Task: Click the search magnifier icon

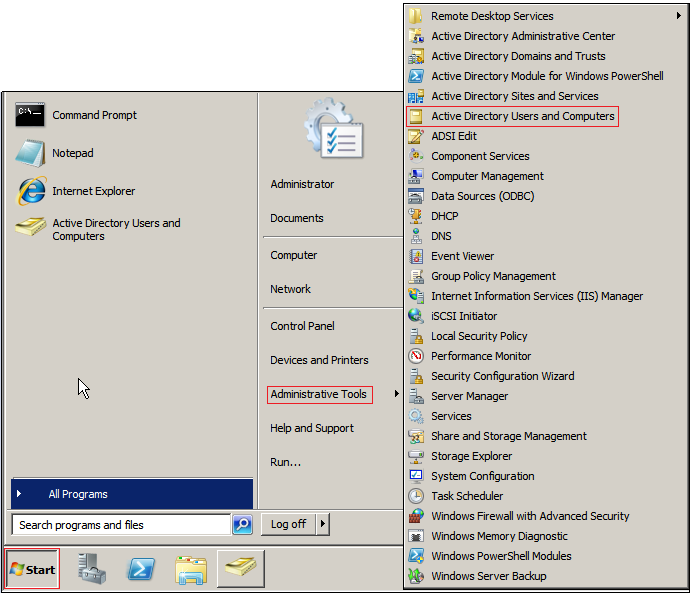Action: pyautogui.click(x=242, y=524)
